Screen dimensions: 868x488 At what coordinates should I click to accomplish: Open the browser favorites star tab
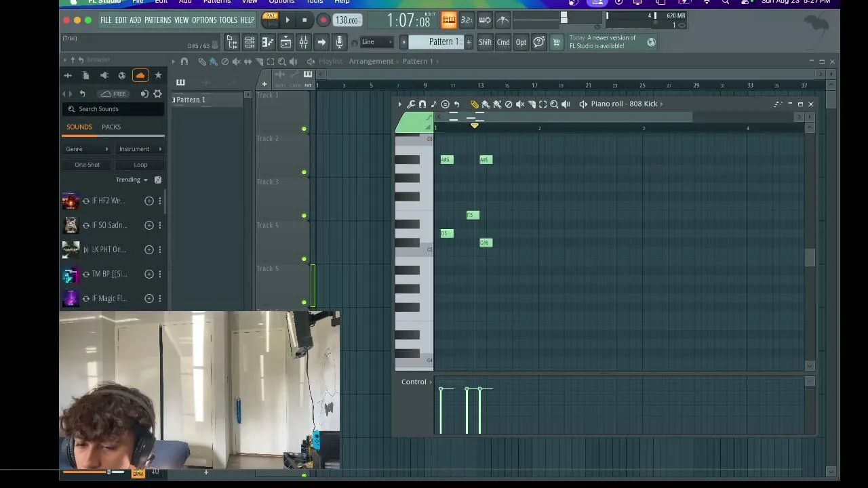(x=158, y=75)
